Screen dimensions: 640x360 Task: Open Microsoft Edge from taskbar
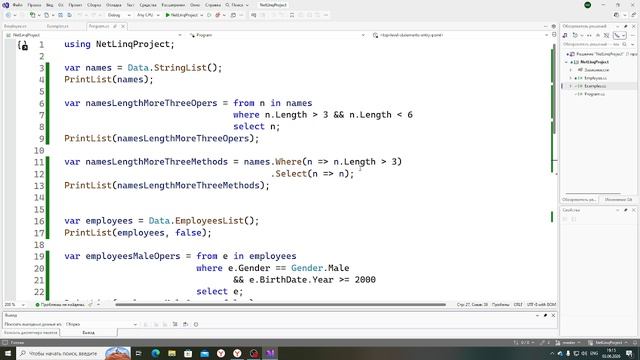point(156,353)
